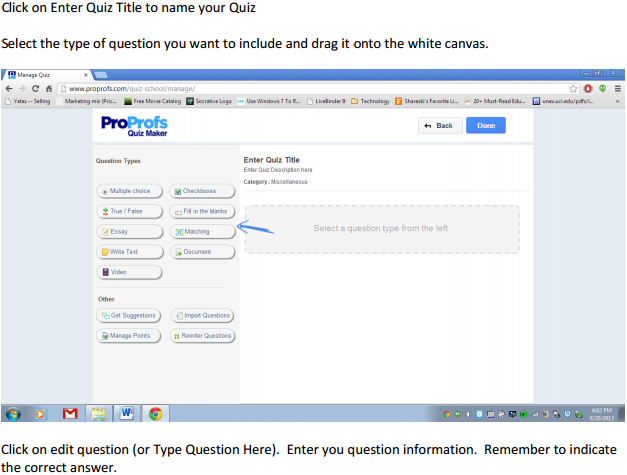Click network signal icon in tray
627x475 pixels.
coord(535,415)
